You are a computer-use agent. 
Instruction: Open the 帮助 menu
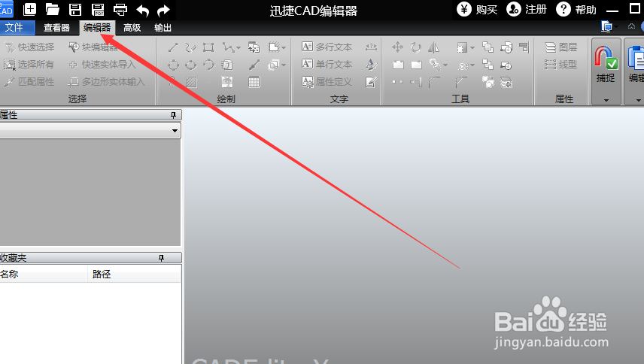(x=576, y=10)
